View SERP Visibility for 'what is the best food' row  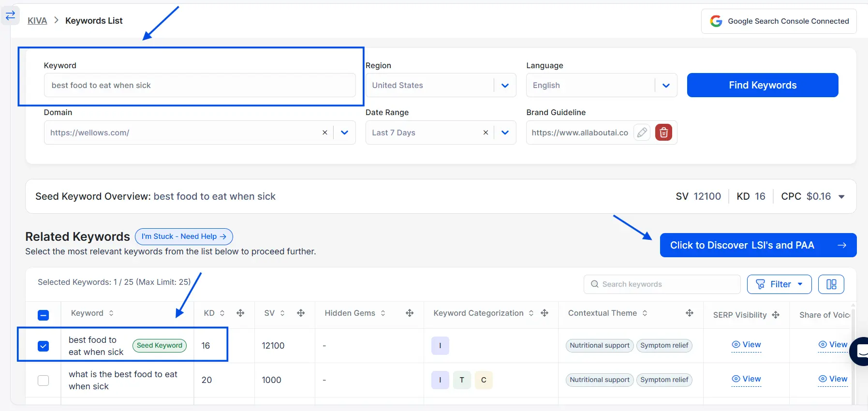click(x=746, y=379)
